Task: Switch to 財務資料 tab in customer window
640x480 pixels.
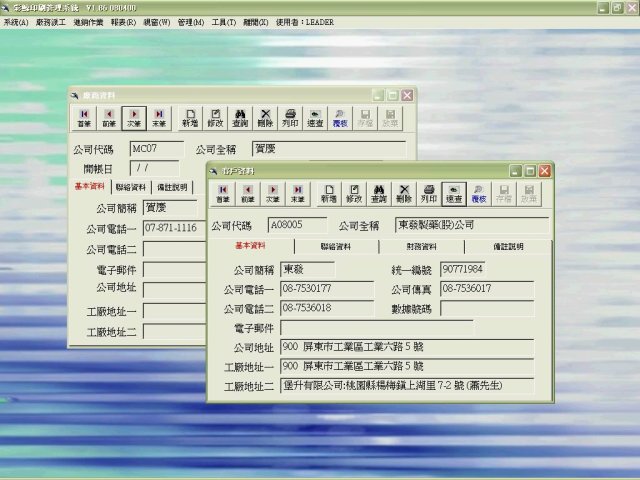Action: [420, 246]
